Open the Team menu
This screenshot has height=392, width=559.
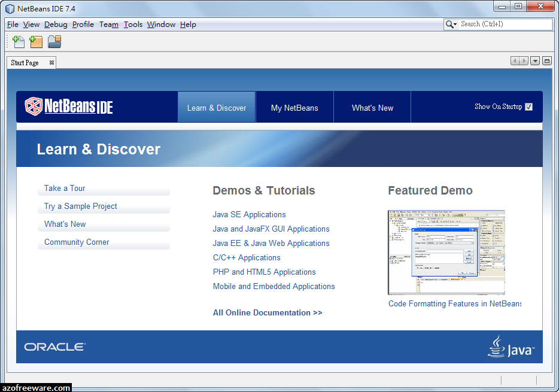[108, 25]
